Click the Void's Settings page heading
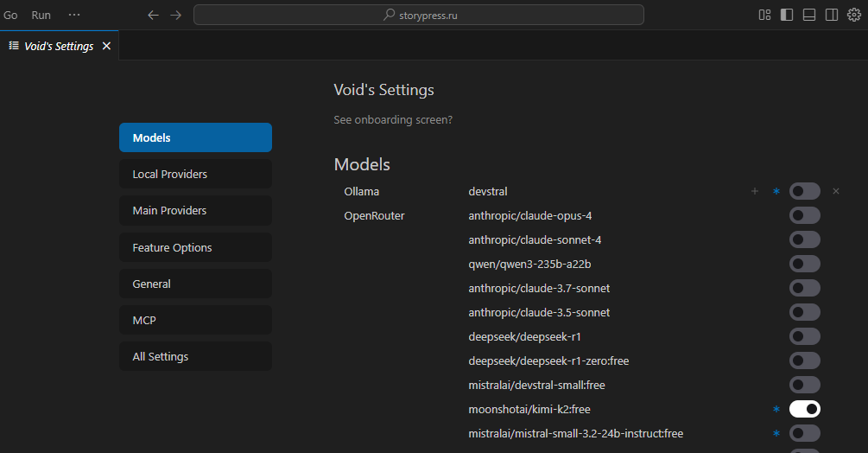Viewport: 868px width, 453px height. click(383, 90)
